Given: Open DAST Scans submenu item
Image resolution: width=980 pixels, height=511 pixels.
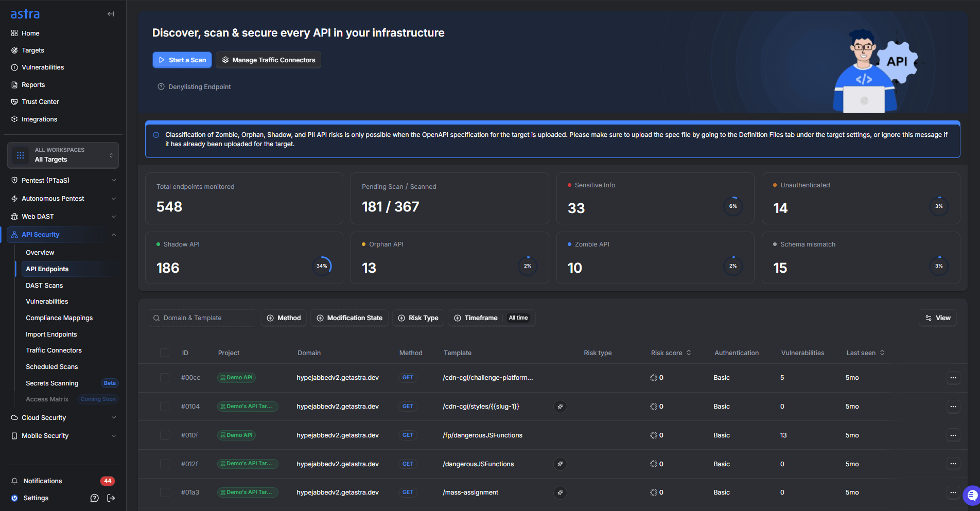Looking at the screenshot, I should 44,286.
